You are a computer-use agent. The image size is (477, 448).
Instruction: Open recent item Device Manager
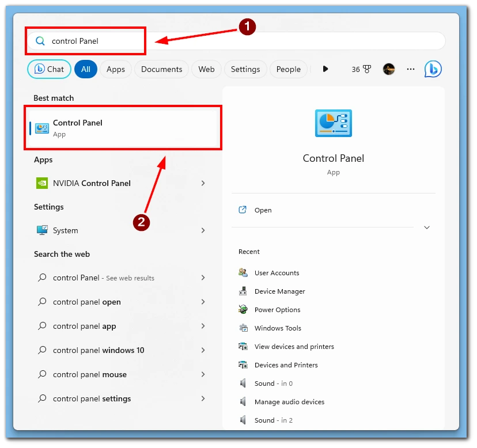click(279, 291)
